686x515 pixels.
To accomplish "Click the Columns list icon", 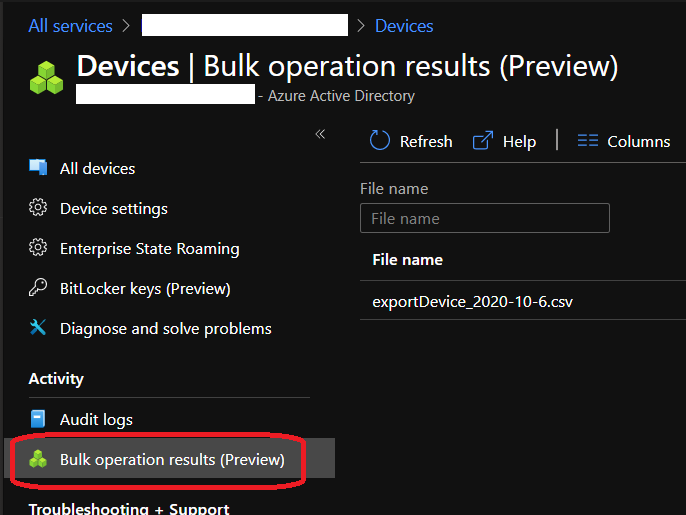I will click(x=588, y=141).
